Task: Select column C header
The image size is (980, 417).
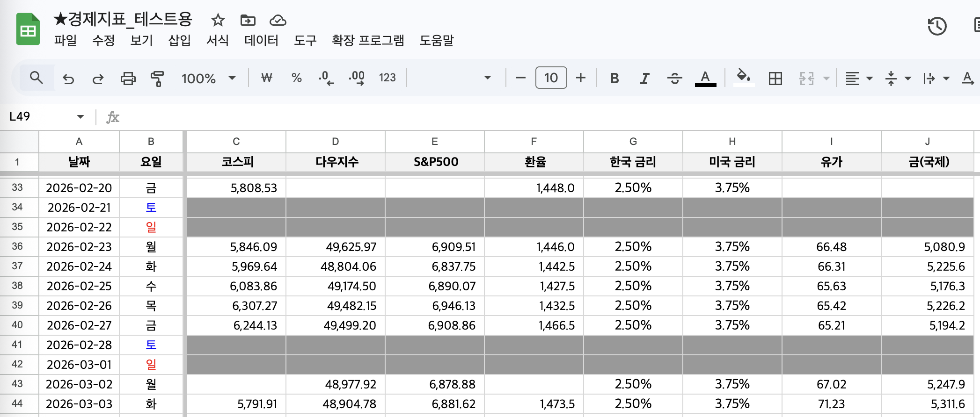Action: coord(236,141)
